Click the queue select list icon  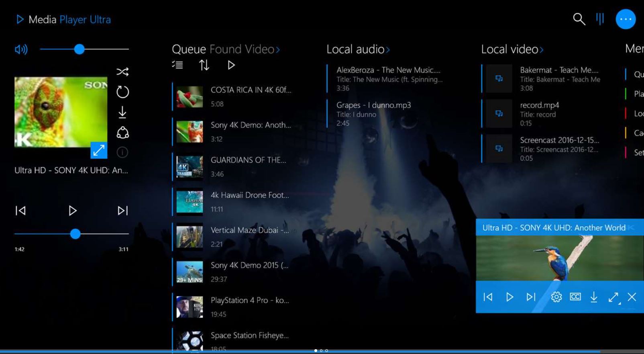(177, 65)
